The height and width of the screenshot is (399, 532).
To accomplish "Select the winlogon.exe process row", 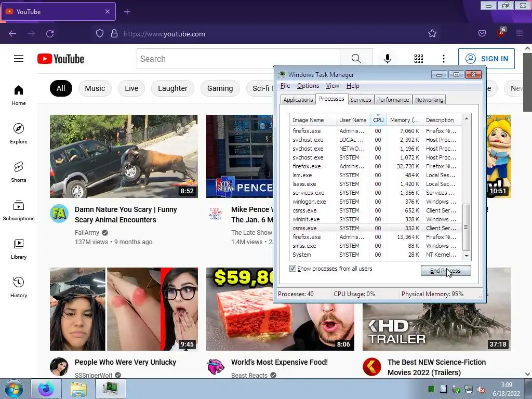I will coord(376,202).
